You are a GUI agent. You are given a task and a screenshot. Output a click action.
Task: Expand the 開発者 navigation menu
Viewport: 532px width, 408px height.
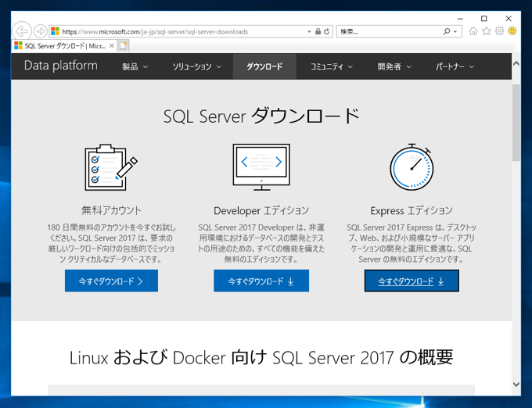pyautogui.click(x=394, y=66)
